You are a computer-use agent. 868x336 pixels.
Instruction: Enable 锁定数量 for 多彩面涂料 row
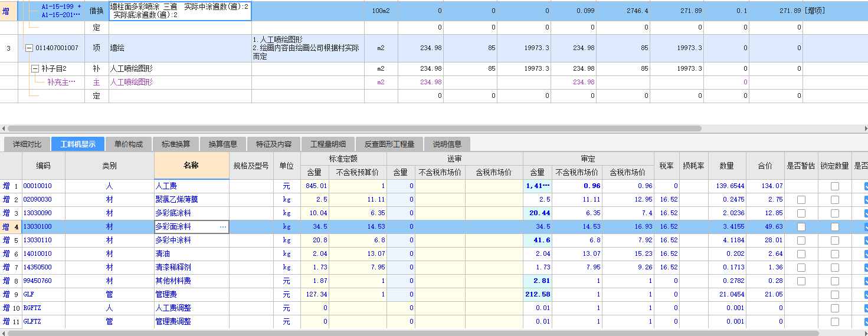coord(834,227)
